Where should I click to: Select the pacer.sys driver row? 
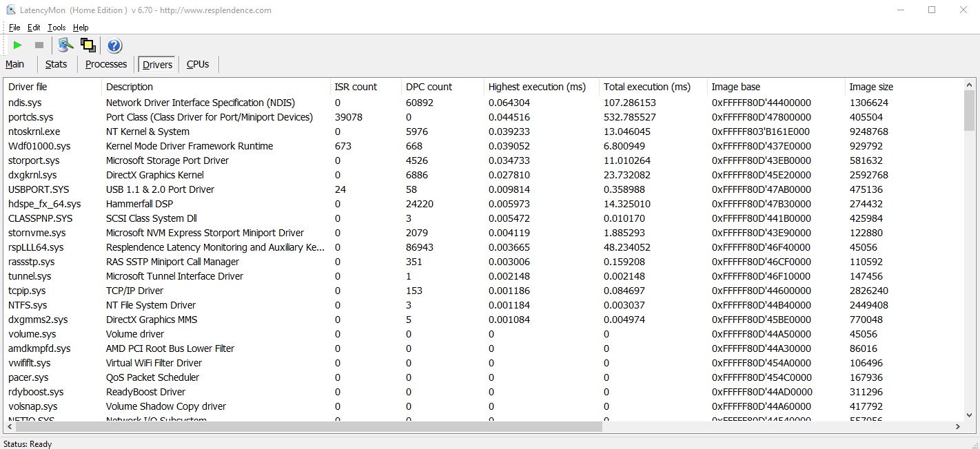pos(483,377)
